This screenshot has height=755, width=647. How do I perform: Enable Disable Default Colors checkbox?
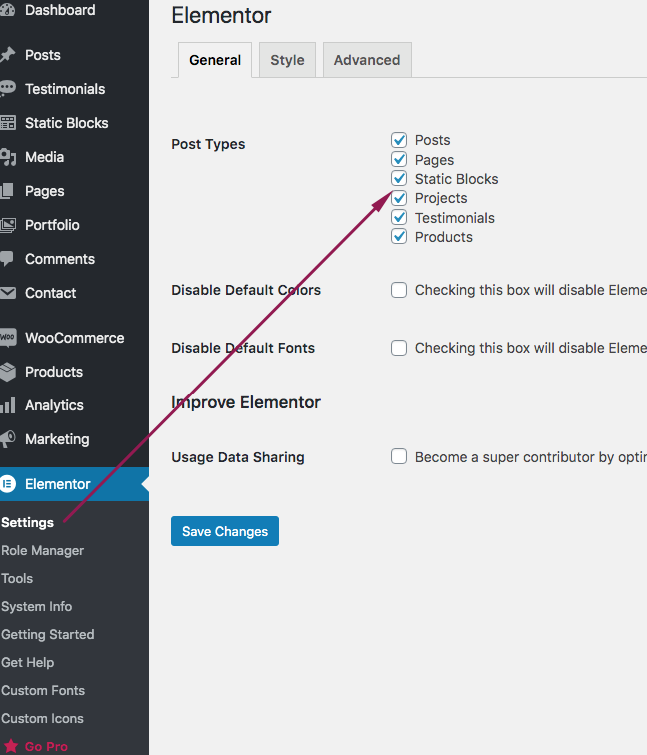click(399, 290)
